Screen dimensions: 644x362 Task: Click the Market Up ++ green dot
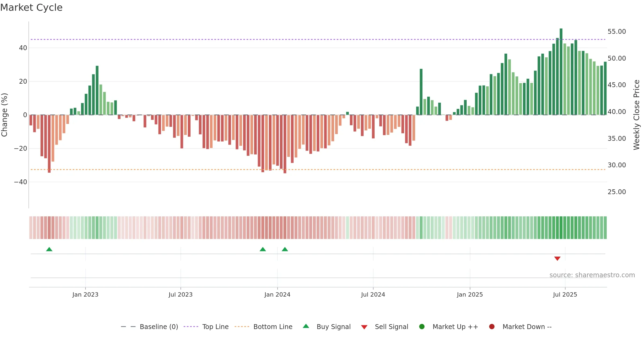pos(422,327)
